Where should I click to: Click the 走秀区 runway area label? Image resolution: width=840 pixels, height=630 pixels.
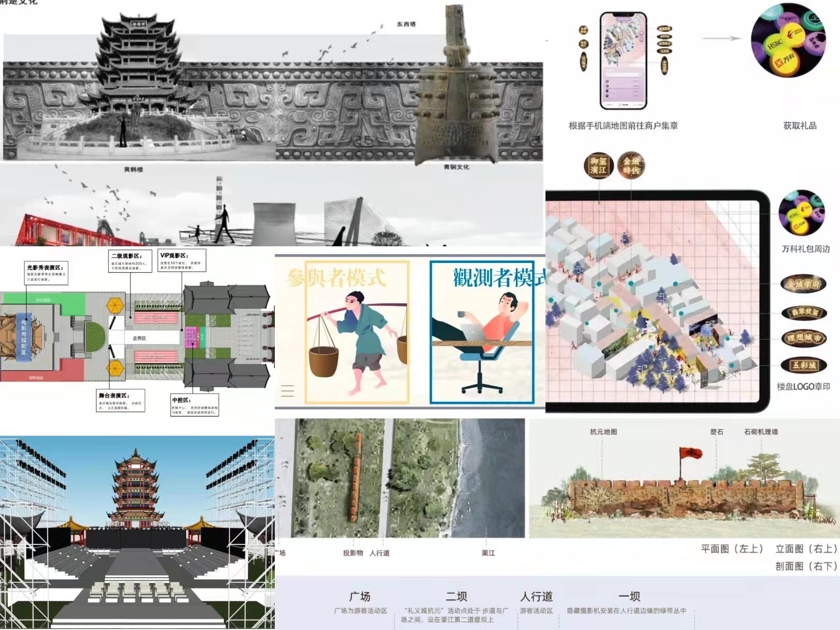pos(139,338)
